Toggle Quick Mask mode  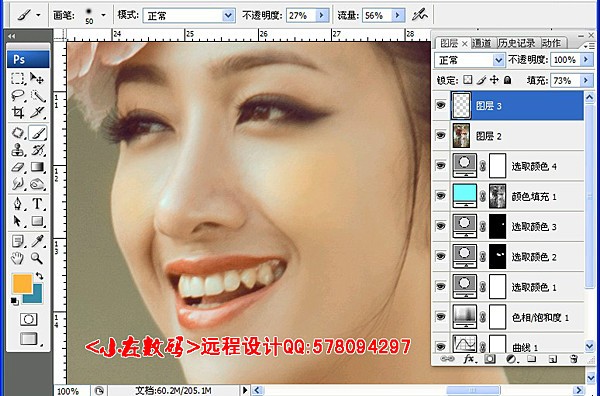[28, 319]
